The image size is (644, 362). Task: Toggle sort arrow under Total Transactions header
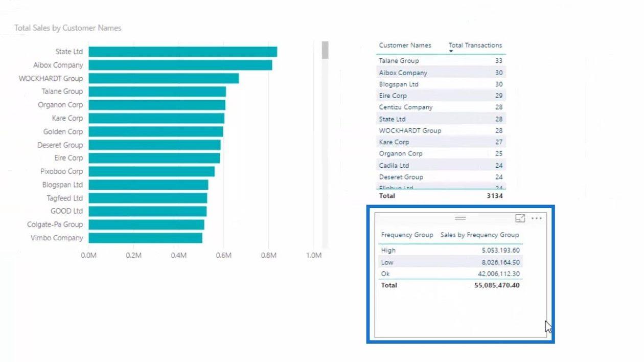click(451, 51)
